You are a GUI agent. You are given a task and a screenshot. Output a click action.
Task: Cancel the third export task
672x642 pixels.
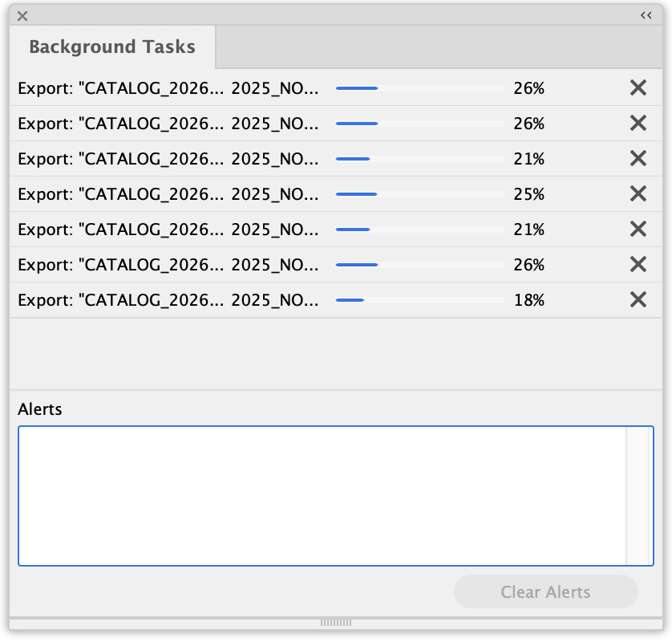638,159
